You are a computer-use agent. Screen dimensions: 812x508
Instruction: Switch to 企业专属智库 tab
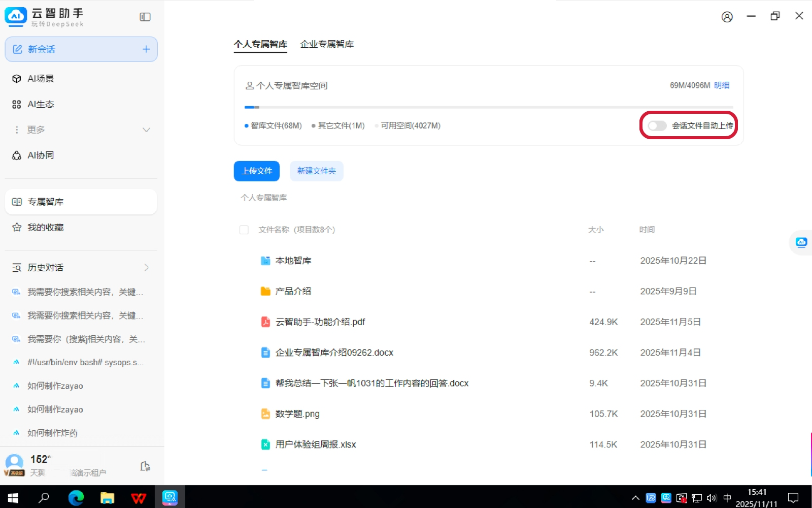pyautogui.click(x=326, y=44)
